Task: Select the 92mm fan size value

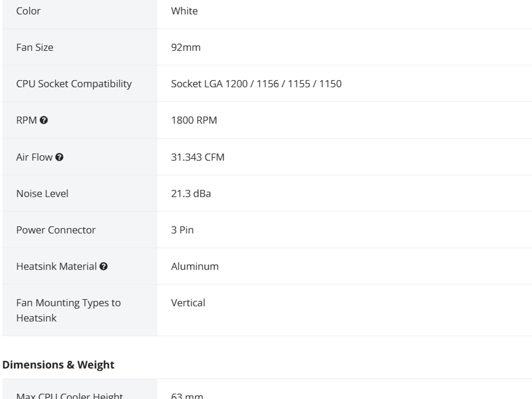Action: coord(186,48)
